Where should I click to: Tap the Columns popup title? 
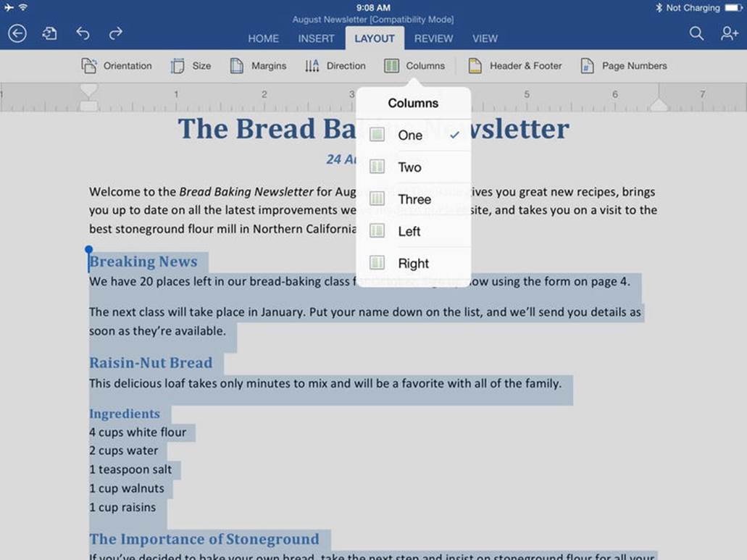click(x=413, y=103)
